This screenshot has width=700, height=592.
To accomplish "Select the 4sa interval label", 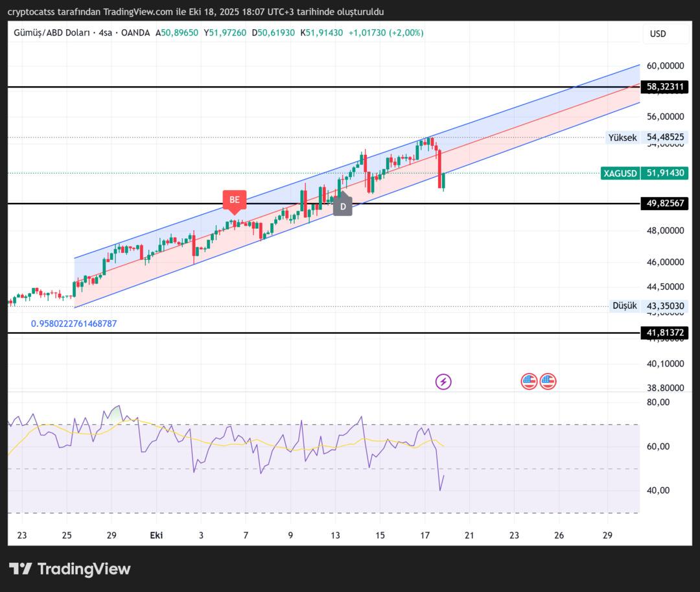I will (104, 32).
